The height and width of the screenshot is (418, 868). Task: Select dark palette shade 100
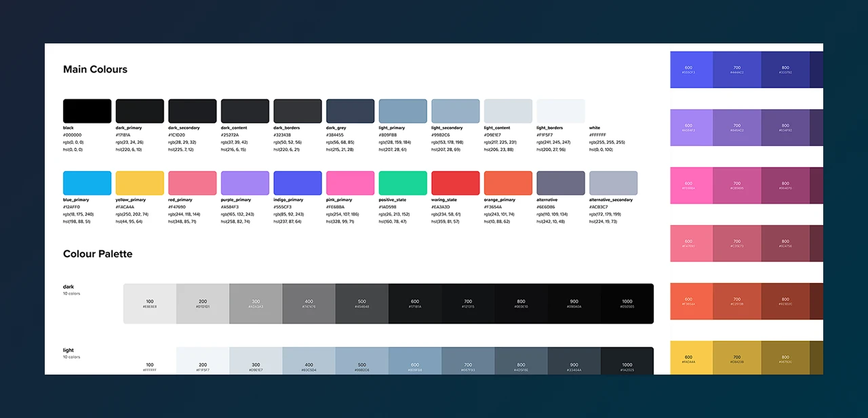tap(150, 303)
